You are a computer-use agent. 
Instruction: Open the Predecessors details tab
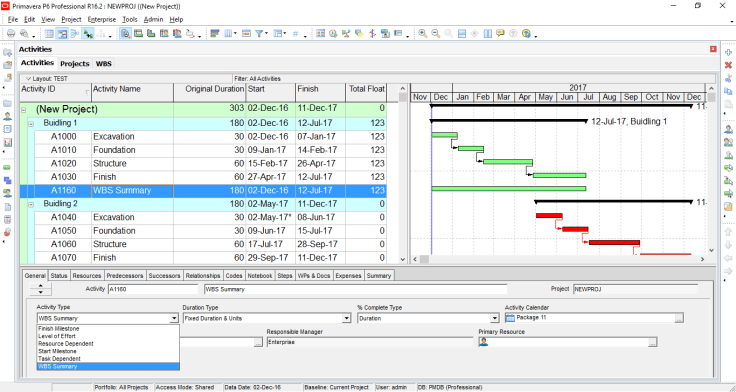(124, 276)
